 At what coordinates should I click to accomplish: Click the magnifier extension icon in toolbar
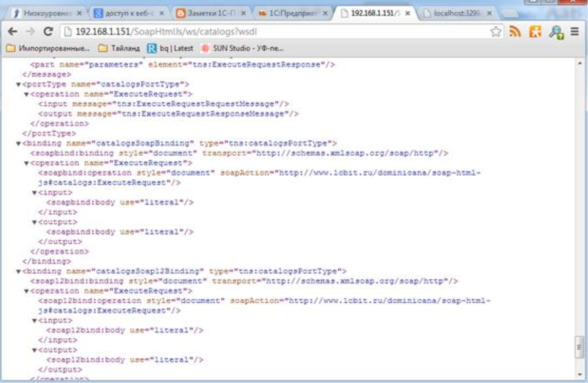coord(556,32)
